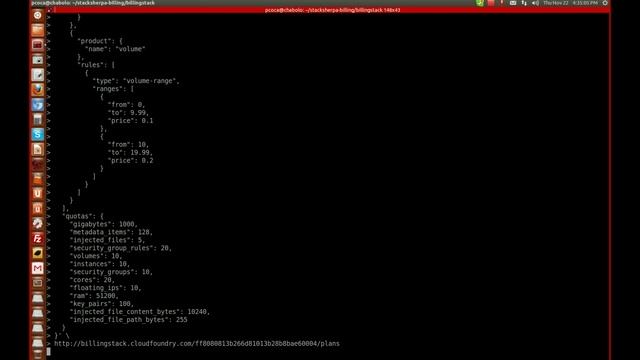The height and width of the screenshot is (360, 640).
Task: Open the screenshot/camera icon in the launcher
Action: [38, 60]
